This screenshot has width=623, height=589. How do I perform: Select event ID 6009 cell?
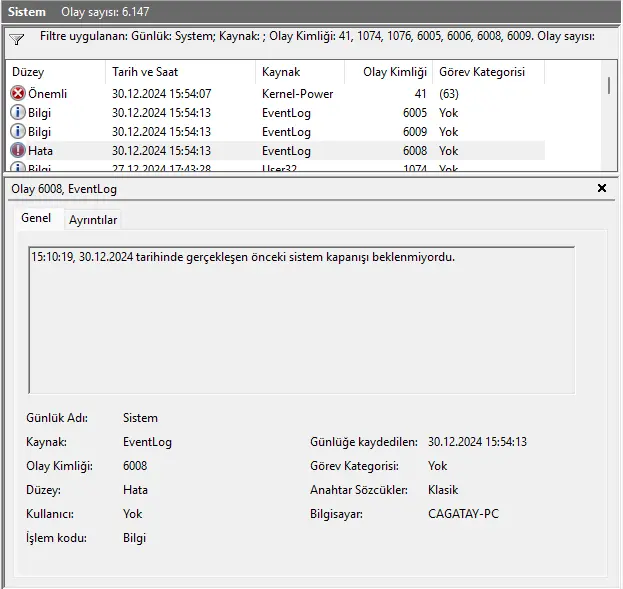click(x=415, y=132)
